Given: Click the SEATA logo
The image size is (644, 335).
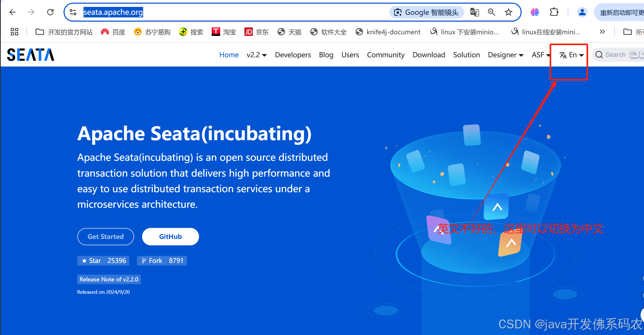Looking at the screenshot, I should coord(30,54).
